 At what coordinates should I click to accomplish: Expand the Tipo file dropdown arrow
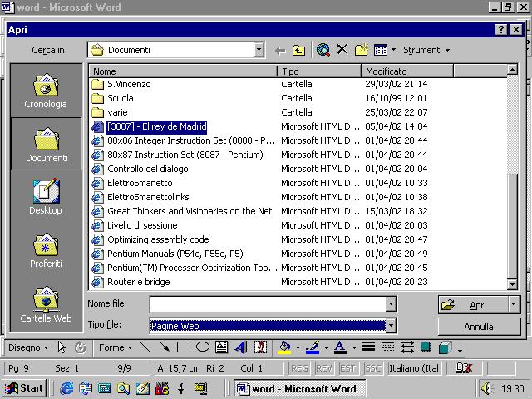click(391, 326)
